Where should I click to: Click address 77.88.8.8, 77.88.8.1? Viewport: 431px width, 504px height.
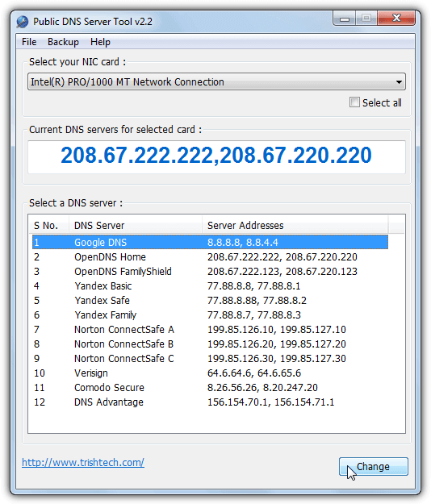coord(253,285)
